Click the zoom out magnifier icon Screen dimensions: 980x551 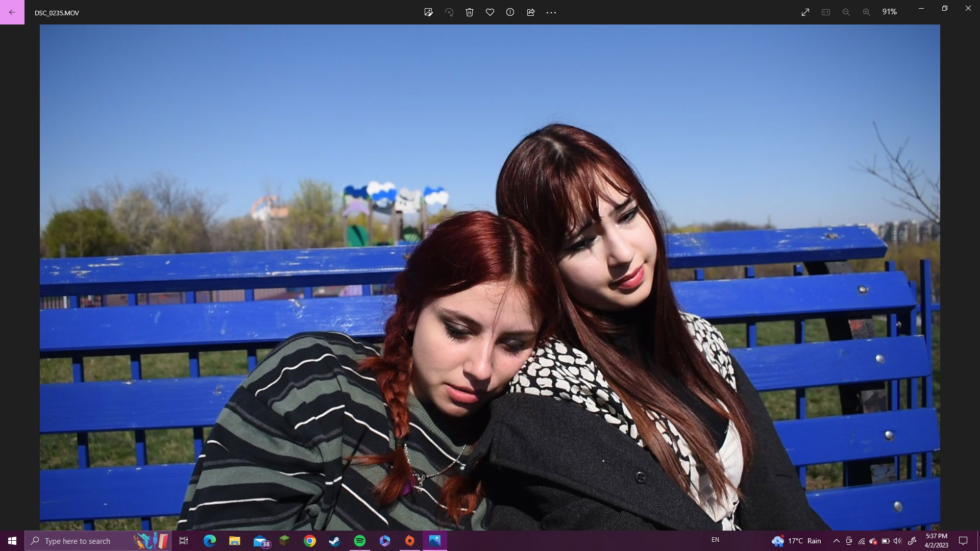[846, 12]
